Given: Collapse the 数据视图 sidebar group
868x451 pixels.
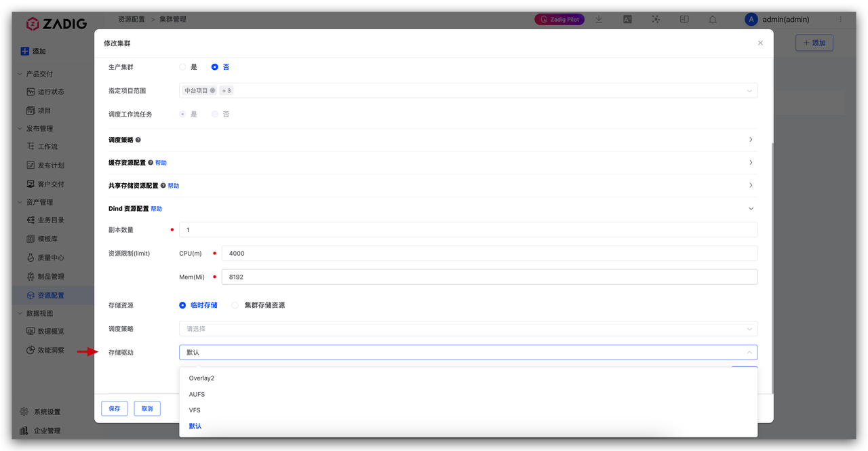Looking at the screenshot, I should click(20, 313).
